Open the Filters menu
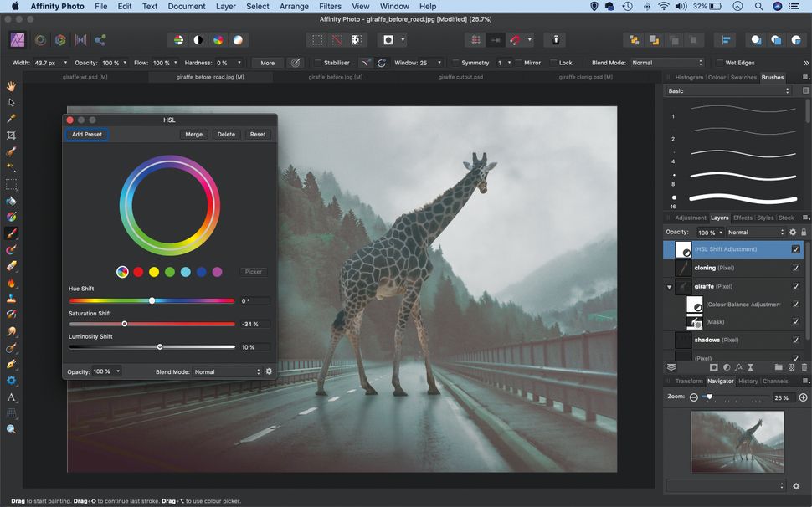This screenshot has width=812, height=507. [x=330, y=6]
